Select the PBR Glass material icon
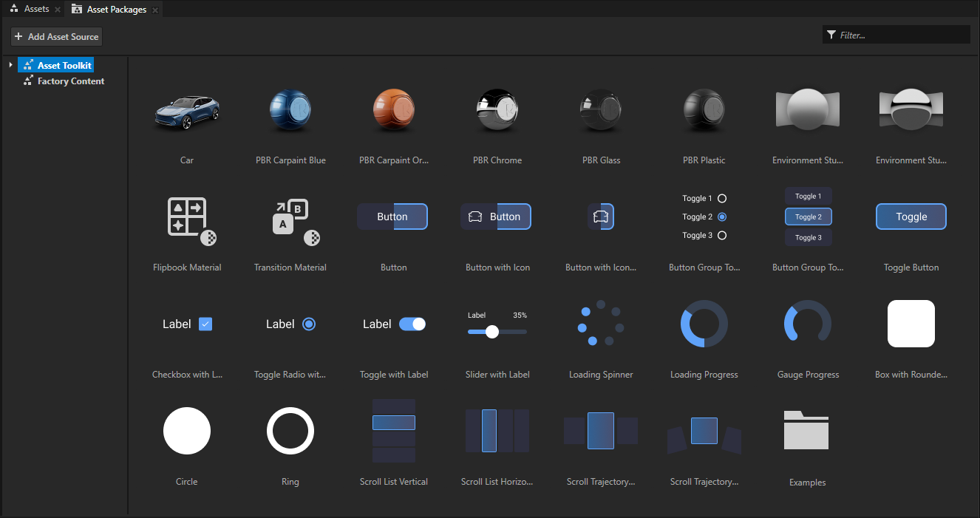The height and width of the screenshot is (518, 980). click(x=600, y=109)
